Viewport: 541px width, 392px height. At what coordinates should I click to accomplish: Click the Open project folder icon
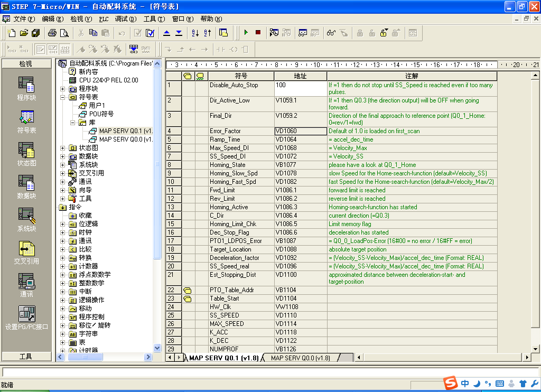pyautogui.click(x=24, y=33)
